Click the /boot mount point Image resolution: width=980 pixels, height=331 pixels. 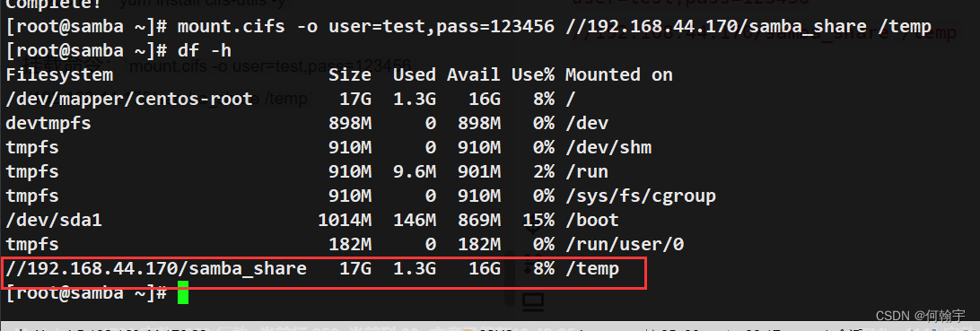592,221
